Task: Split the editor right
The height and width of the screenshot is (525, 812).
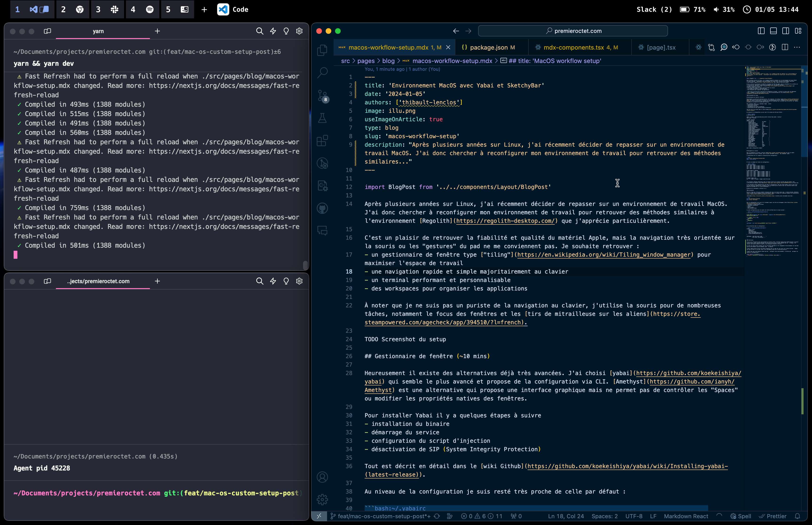Action: pos(785,47)
